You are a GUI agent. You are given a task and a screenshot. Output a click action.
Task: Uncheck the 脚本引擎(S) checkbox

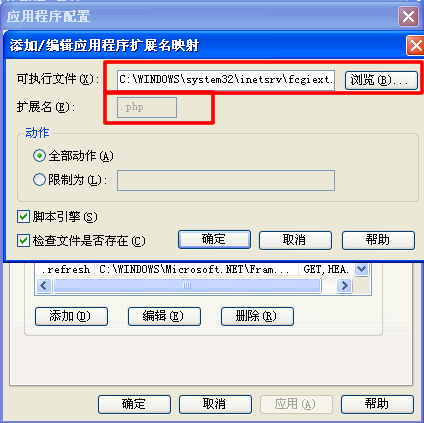tap(23, 217)
